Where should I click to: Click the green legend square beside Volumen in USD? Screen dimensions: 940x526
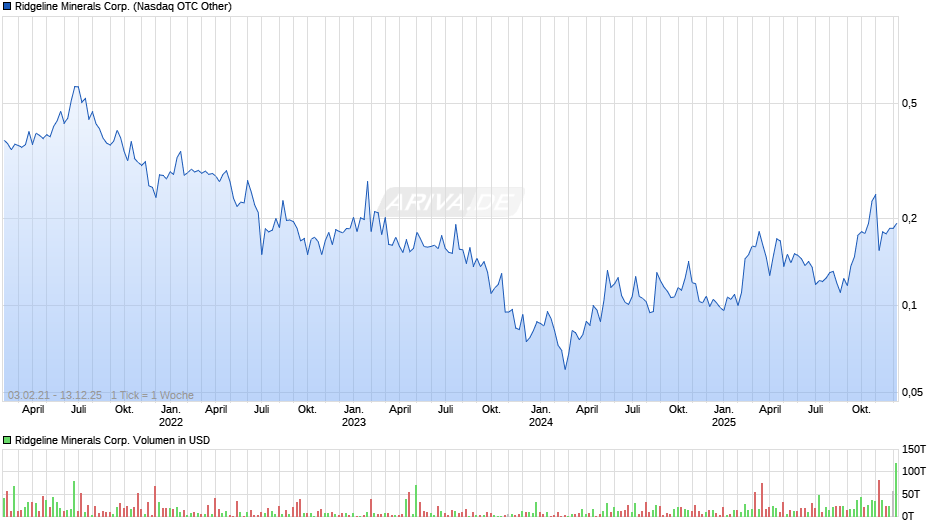7,440
